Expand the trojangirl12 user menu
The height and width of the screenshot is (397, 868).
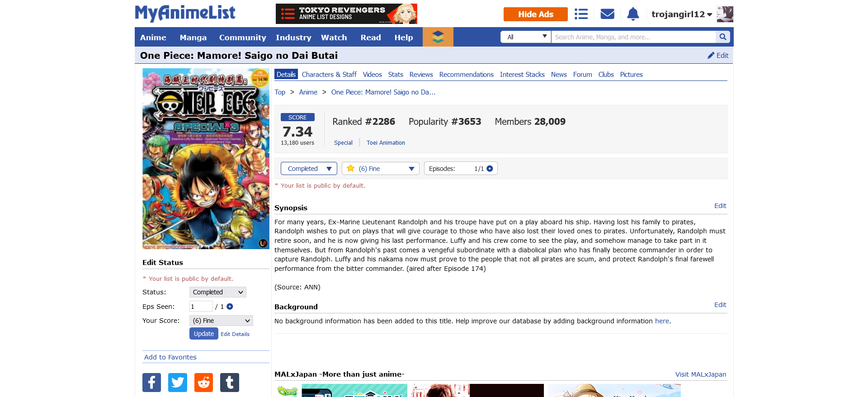[x=682, y=14]
